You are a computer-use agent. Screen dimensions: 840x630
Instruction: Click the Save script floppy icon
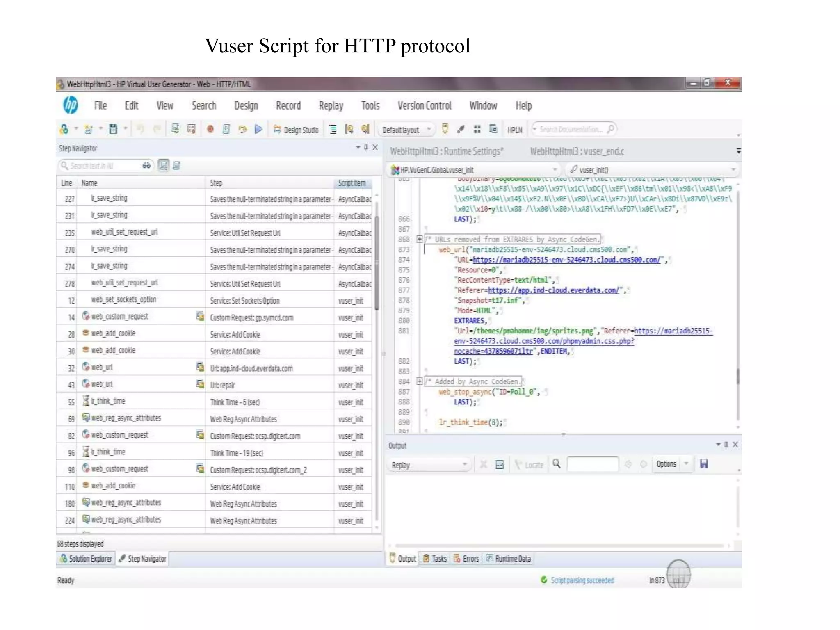click(x=113, y=130)
